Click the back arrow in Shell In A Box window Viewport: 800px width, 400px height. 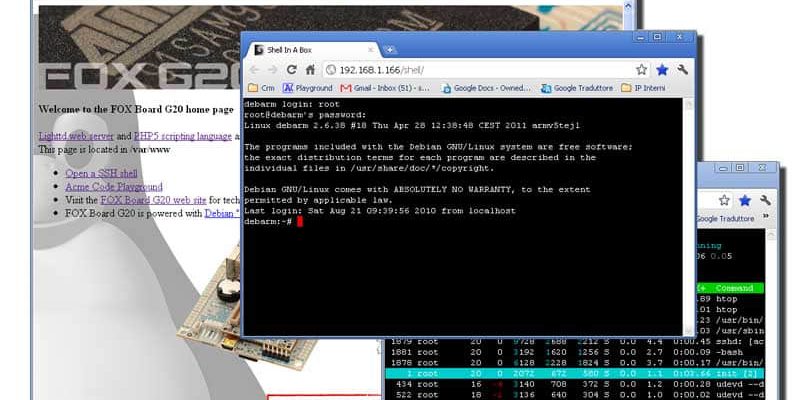click(x=255, y=70)
